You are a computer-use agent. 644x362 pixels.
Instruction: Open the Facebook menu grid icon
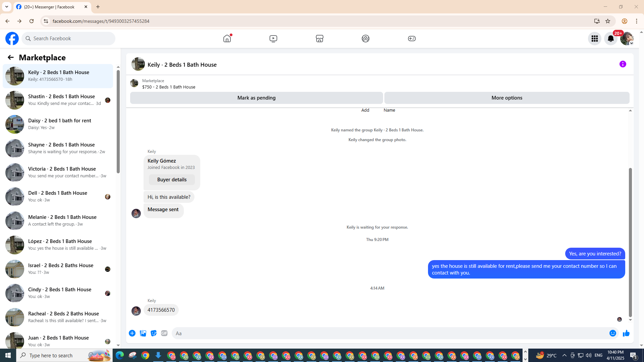tap(595, 39)
